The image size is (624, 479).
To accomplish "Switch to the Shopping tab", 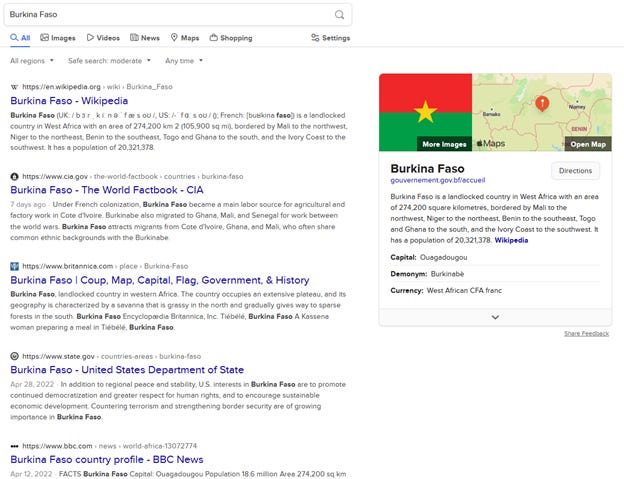I will tap(231, 38).
